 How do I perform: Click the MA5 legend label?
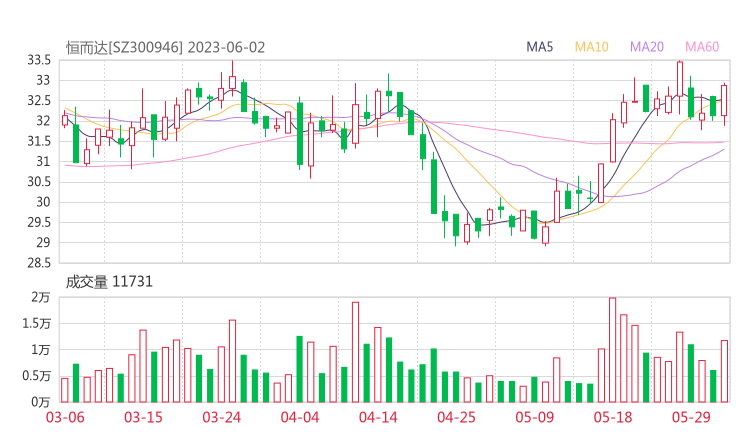pyautogui.click(x=539, y=47)
